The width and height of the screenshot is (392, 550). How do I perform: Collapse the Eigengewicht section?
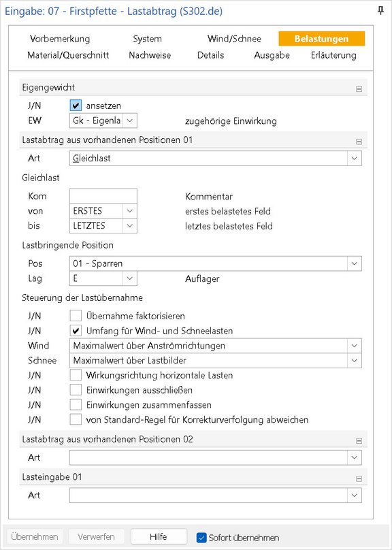pyautogui.click(x=359, y=89)
